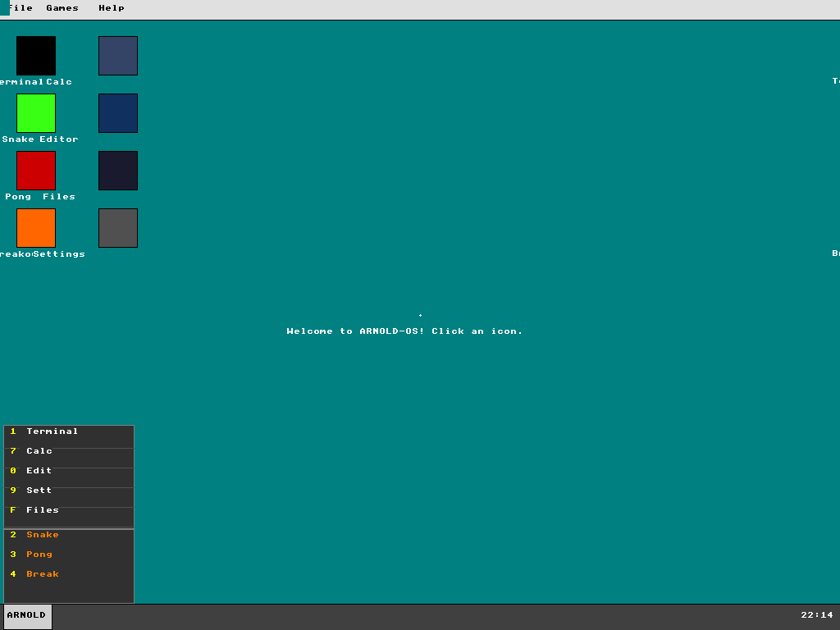Viewport: 840px width, 630px height.
Task: Open the Games menu
Action: [62, 8]
